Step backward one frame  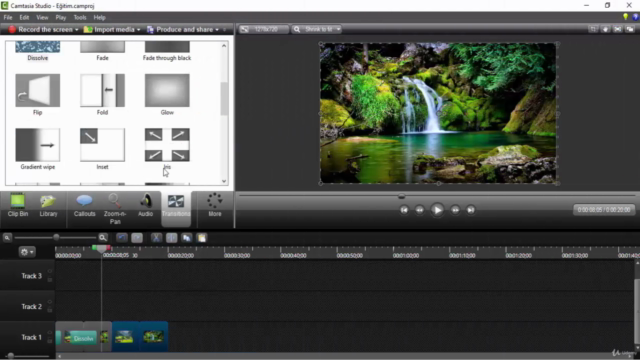click(x=420, y=210)
